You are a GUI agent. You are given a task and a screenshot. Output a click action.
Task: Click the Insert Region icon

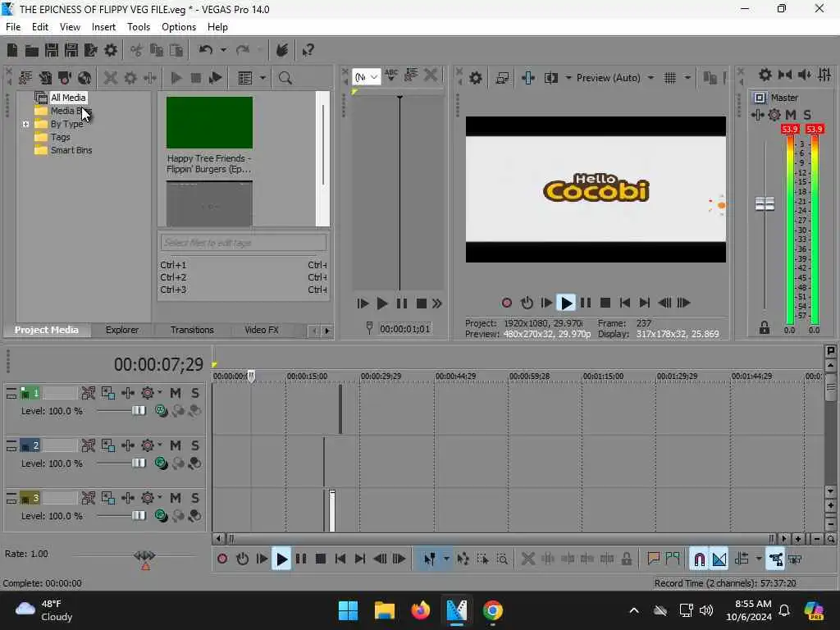coord(673,559)
